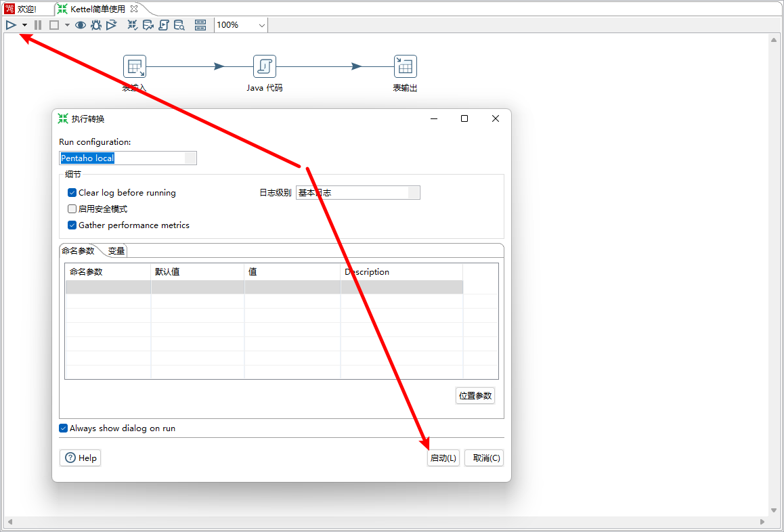Click the Debug bug icon in toolbar
Screen dimensions: 784x532
coord(96,25)
